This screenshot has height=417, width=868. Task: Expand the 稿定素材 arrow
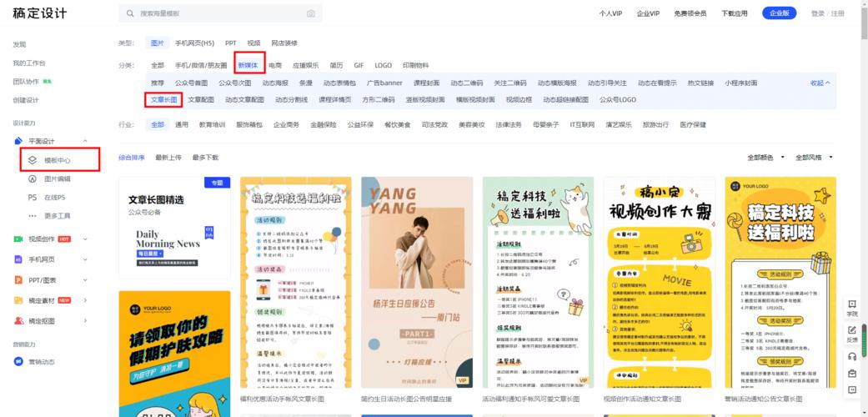pos(85,300)
